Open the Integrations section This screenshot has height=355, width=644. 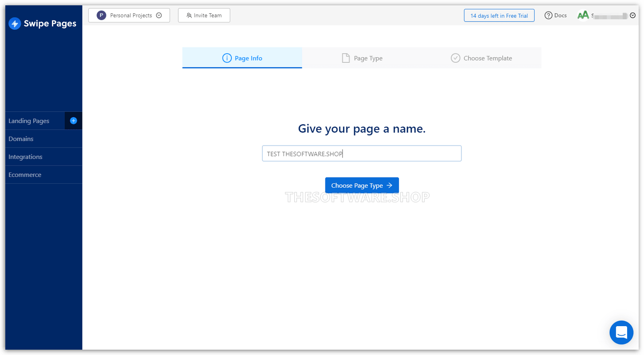tap(25, 157)
